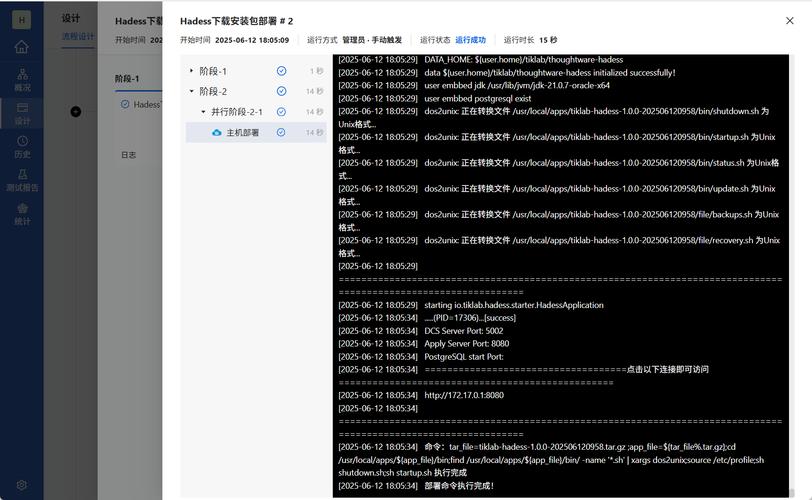Open 统计 statistics in sidebar
812x500 pixels.
tap(22, 214)
